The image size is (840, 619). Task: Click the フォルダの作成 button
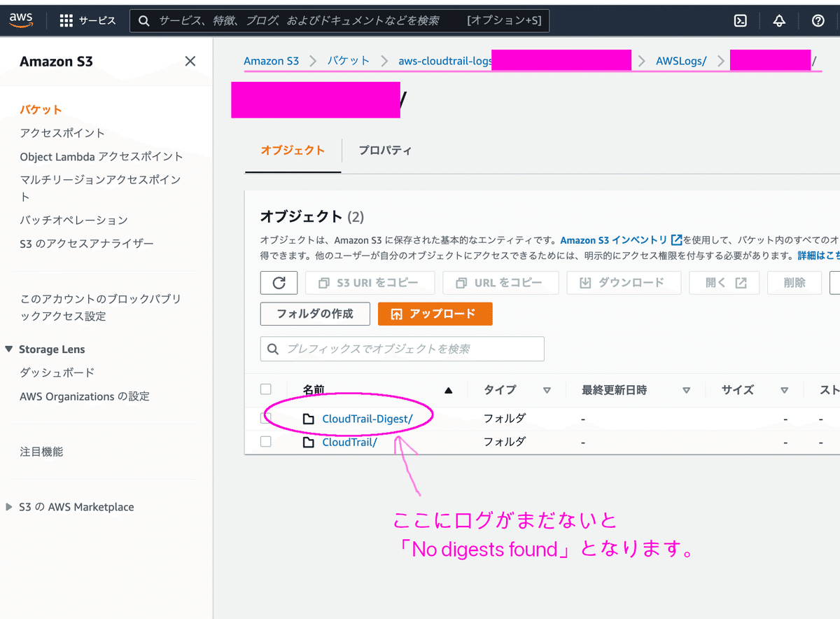[315, 314]
